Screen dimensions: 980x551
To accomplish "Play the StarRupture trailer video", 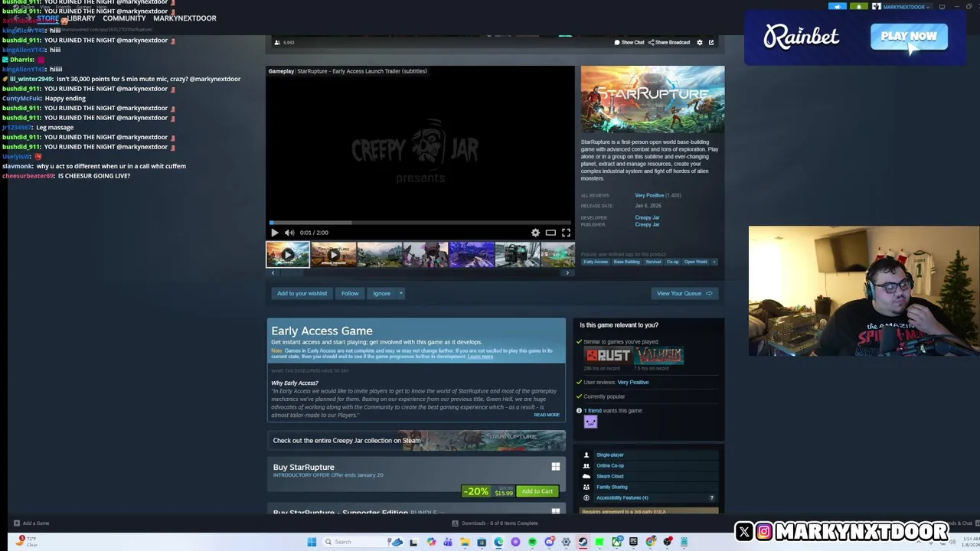I will [x=275, y=233].
